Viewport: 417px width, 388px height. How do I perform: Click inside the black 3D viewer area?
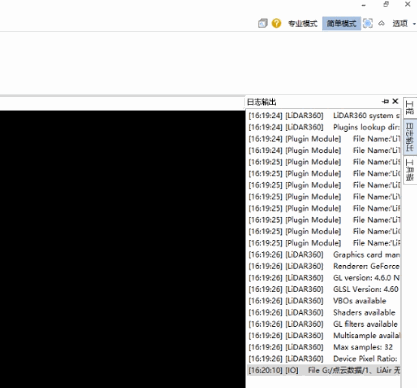[122, 249]
